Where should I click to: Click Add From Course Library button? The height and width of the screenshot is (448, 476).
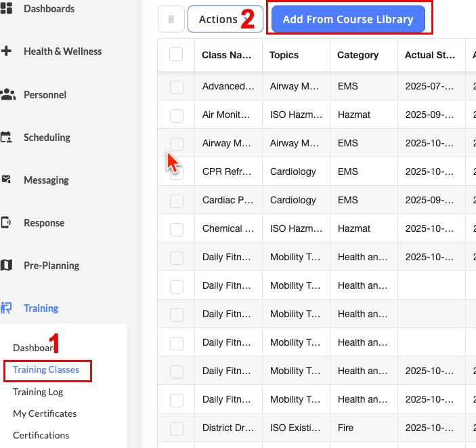tap(348, 20)
